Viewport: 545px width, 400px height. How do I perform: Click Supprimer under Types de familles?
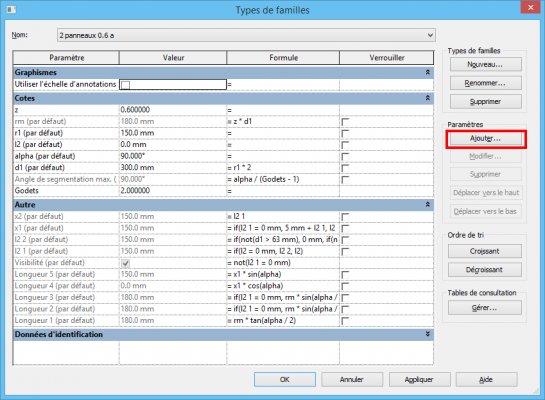click(x=486, y=101)
